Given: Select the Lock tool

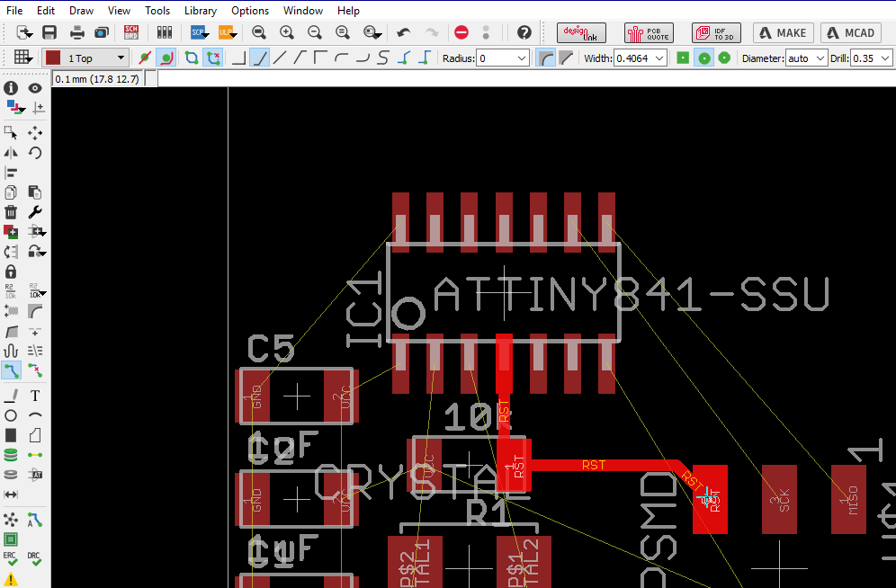Looking at the screenshot, I should point(11,272).
